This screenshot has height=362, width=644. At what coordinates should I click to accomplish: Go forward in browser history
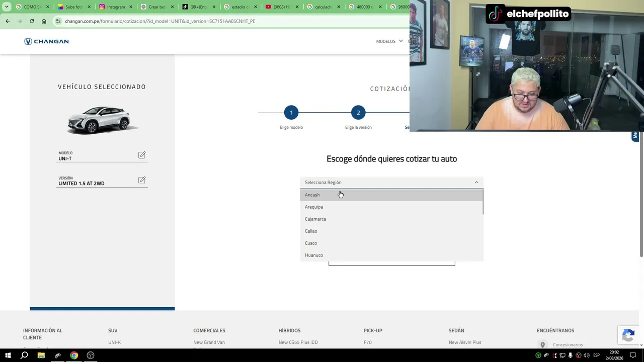point(20,21)
